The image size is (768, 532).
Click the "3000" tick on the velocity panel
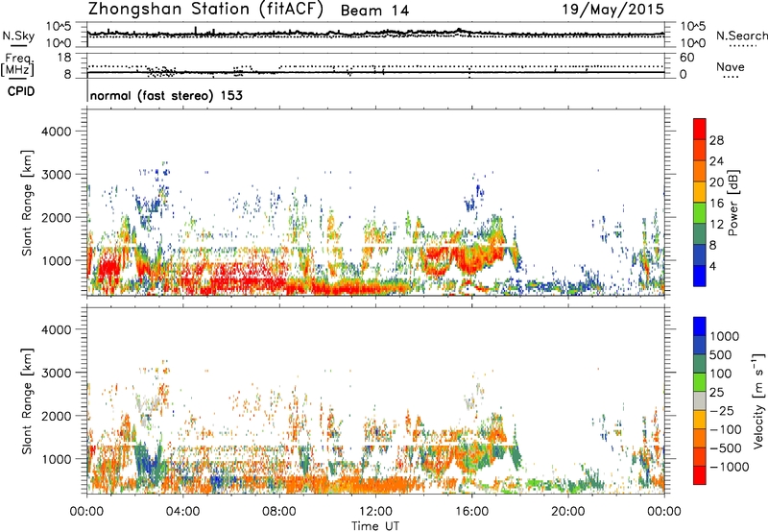(x=56, y=373)
